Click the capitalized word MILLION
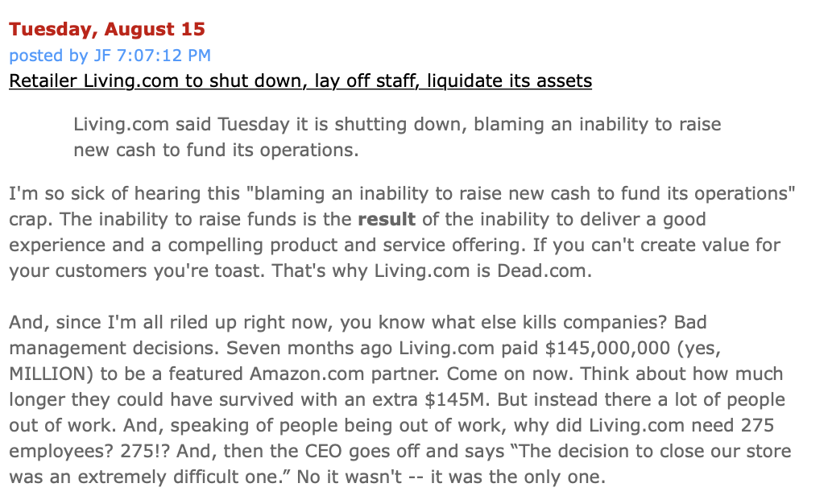The height and width of the screenshot is (504, 828). click(52, 374)
